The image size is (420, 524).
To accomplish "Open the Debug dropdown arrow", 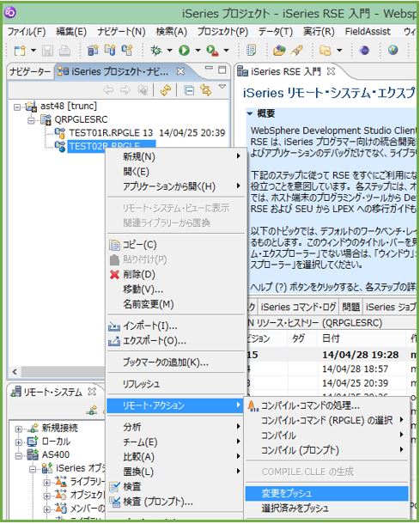I will [x=170, y=51].
